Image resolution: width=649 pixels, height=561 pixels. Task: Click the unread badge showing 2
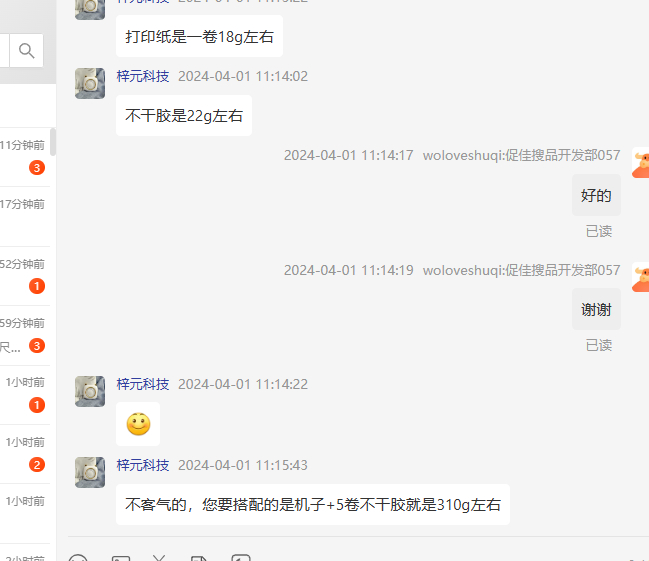(37, 465)
